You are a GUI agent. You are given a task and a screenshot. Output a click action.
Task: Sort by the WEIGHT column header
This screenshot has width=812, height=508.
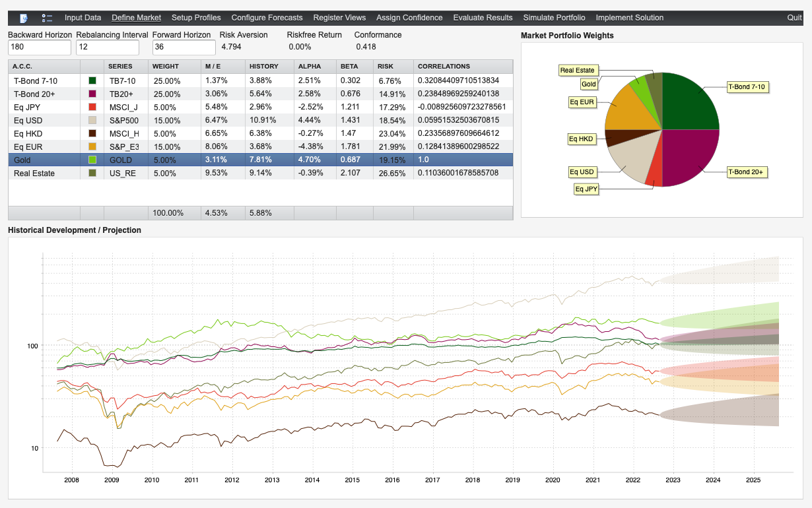(174, 67)
